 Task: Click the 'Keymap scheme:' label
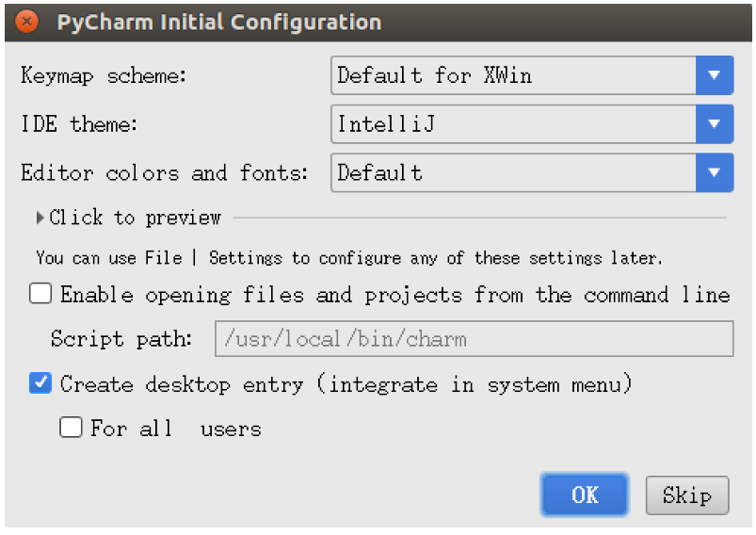pyautogui.click(x=104, y=75)
